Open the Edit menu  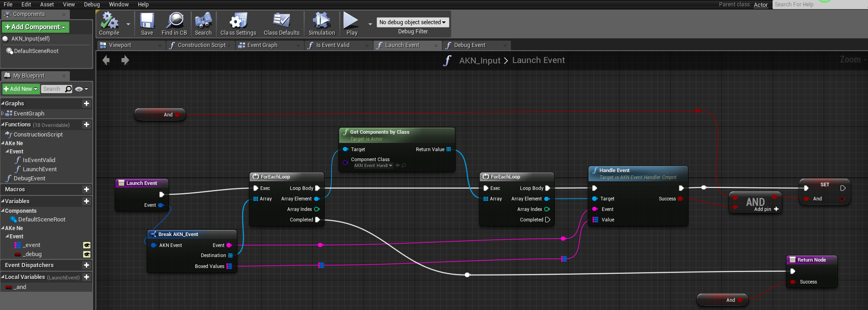point(26,4)
